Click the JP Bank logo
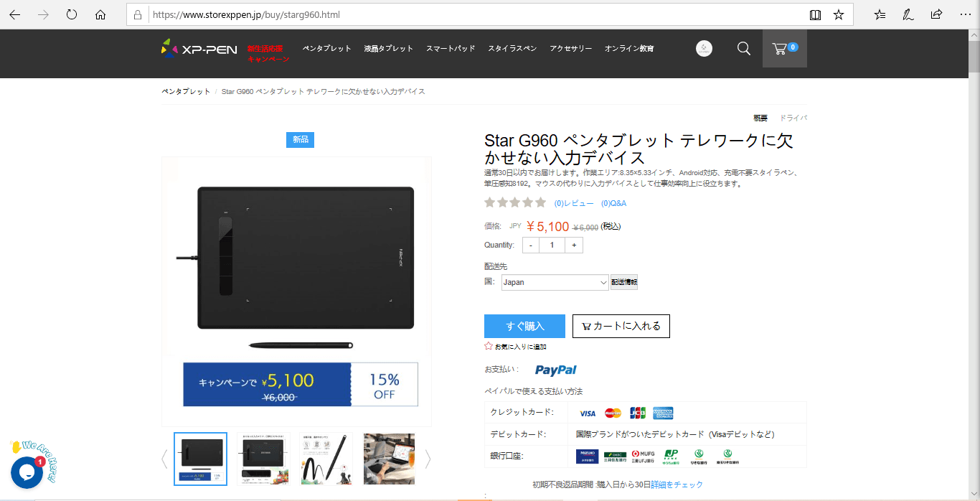The width and height of the screenshot is (980, 501). click(671, 456)
